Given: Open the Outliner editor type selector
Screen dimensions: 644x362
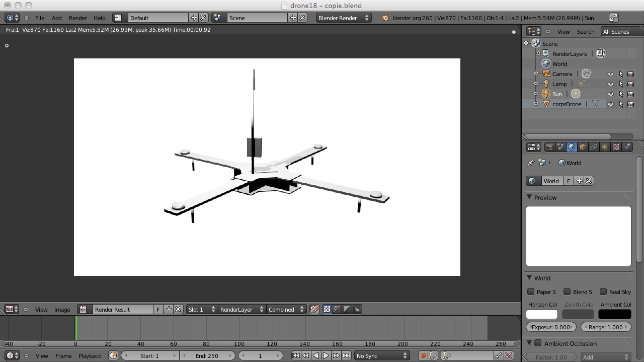Looking at the screenshot, I should tap(533, 31).
